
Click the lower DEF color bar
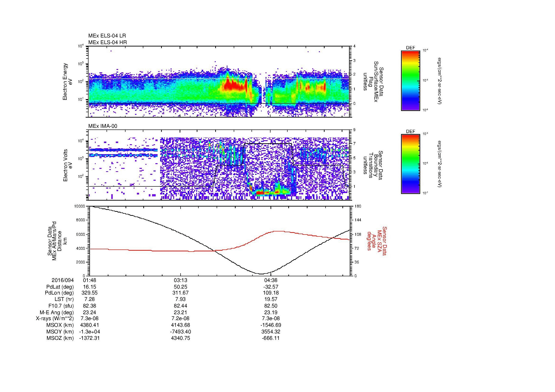point(410,164)
